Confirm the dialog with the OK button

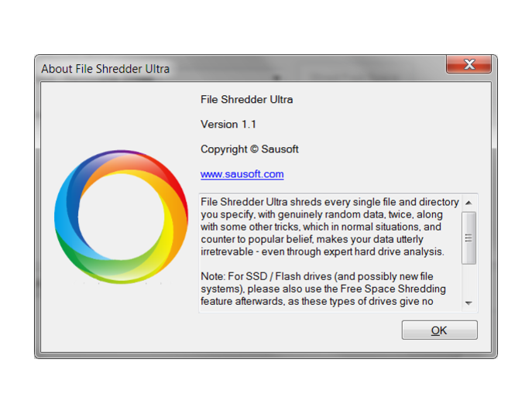tap(439, 330)
